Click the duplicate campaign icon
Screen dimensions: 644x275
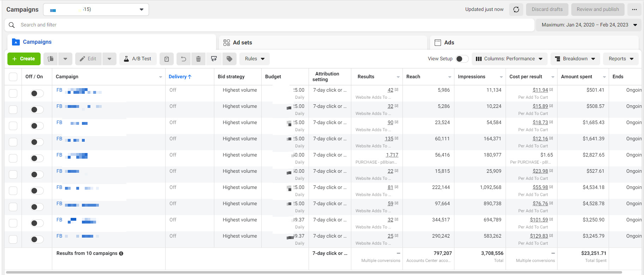tap(51, 59)
